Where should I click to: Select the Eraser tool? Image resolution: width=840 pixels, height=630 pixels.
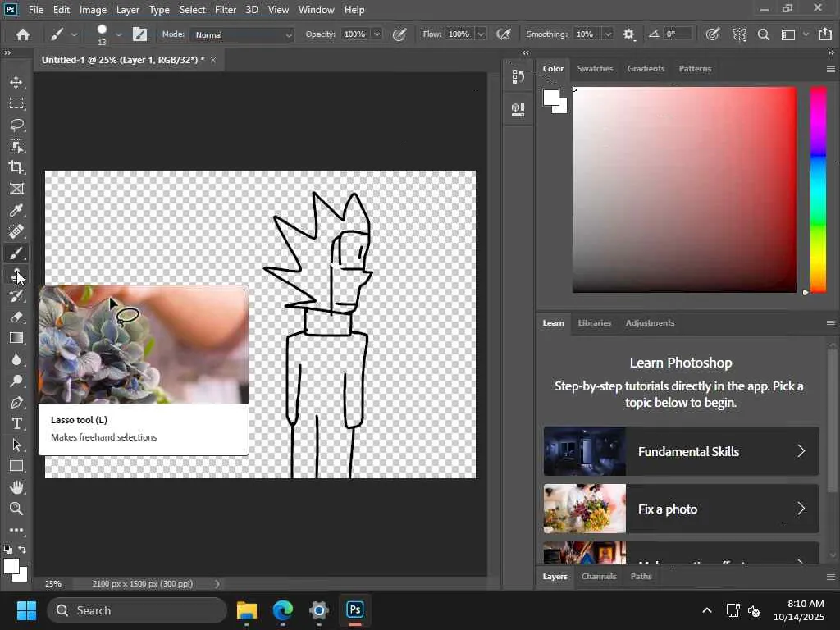click(16, 317)
